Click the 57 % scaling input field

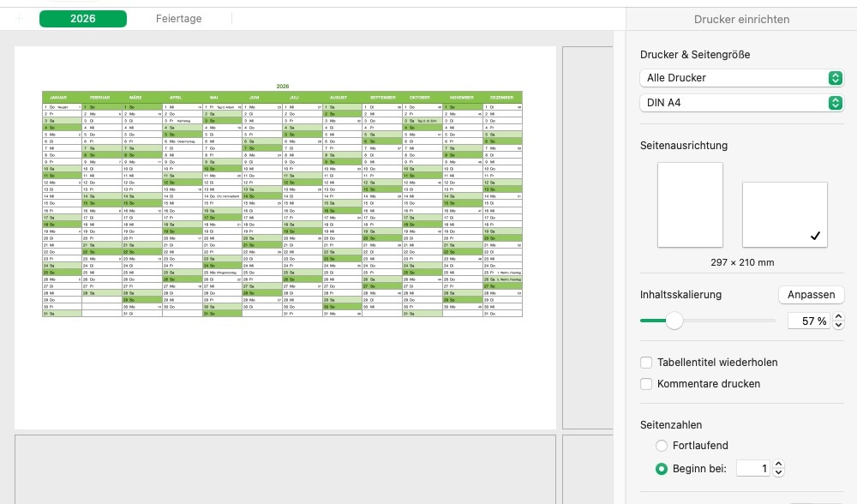(808, 321)
